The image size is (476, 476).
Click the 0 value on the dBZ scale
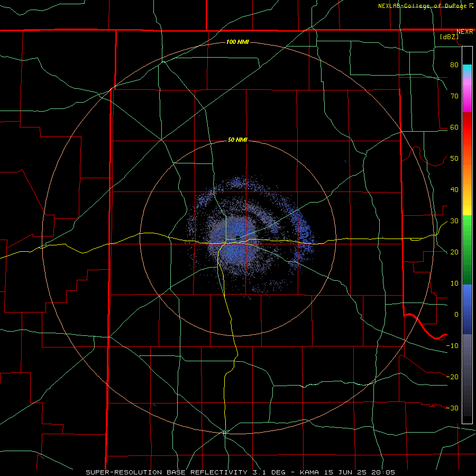click(456, 315)
